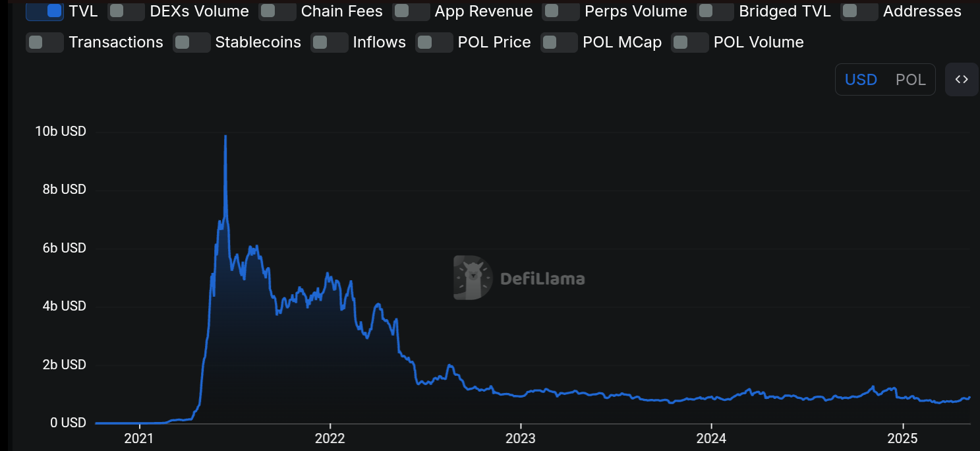Turn on the POL MCap metric

pos(558,42)
